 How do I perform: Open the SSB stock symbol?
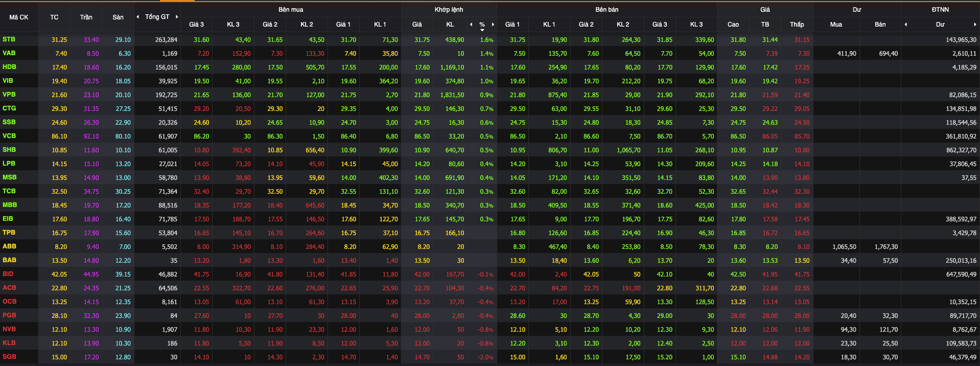[9, 122]
